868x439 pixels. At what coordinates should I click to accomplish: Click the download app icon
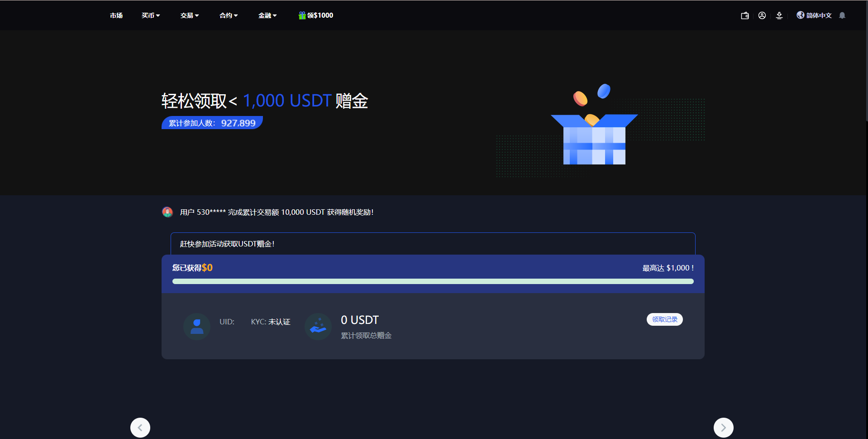[x=779, y=16]
